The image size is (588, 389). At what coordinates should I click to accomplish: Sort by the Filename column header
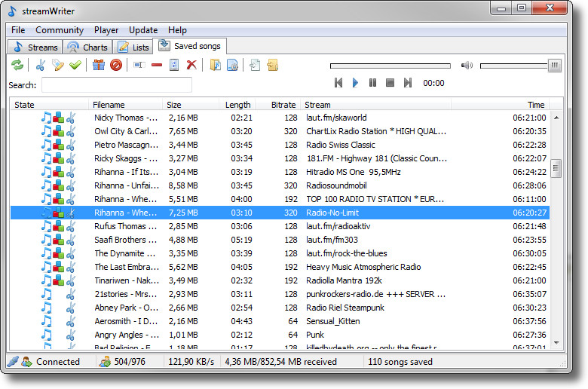tap(126, 105)
